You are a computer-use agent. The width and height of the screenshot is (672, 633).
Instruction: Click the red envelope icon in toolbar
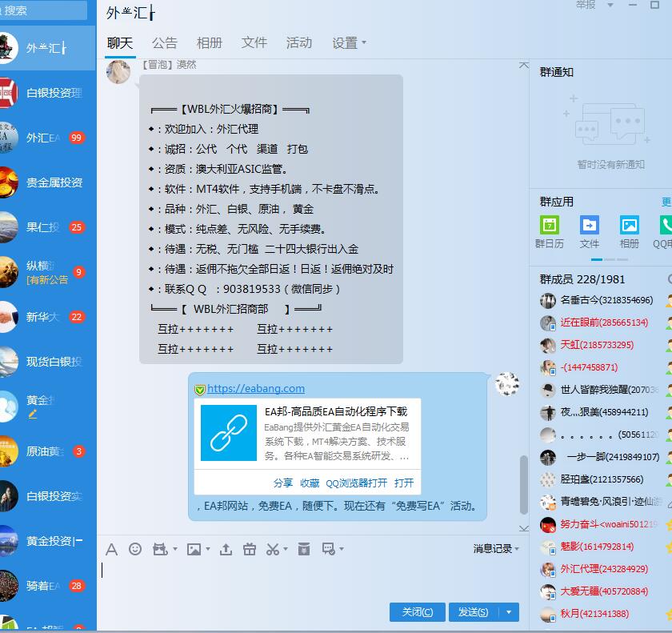coord(304,549)
